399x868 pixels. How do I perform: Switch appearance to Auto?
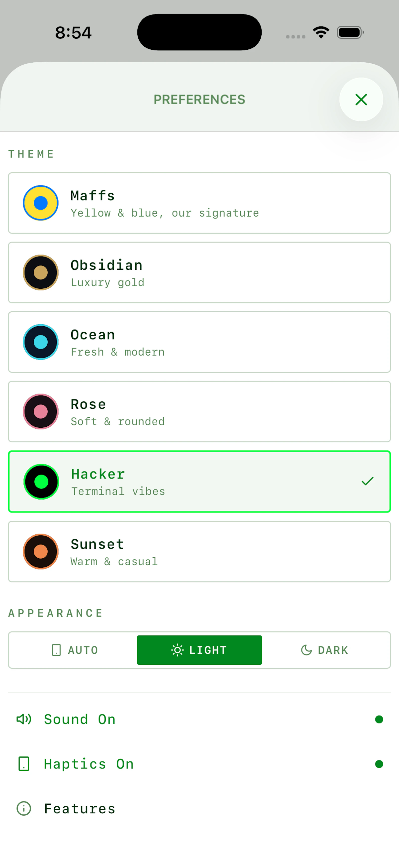click(x=75, y=650)
